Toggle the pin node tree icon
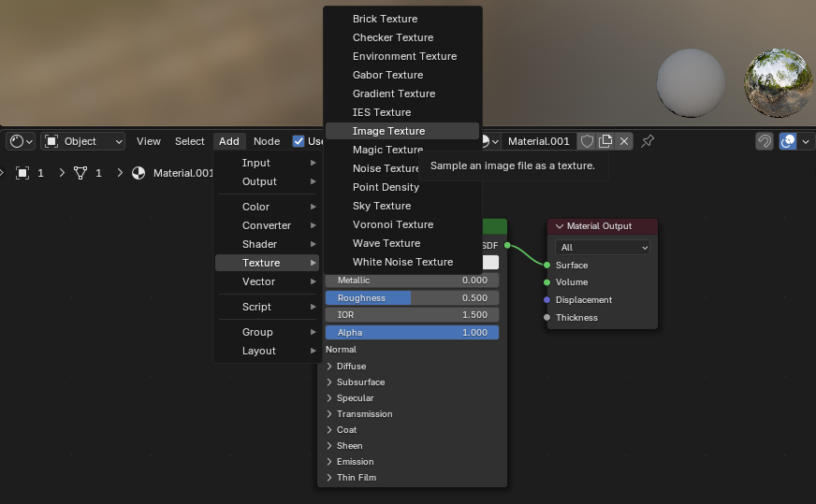This screenshot has height=504, width=816. [648, 141]
